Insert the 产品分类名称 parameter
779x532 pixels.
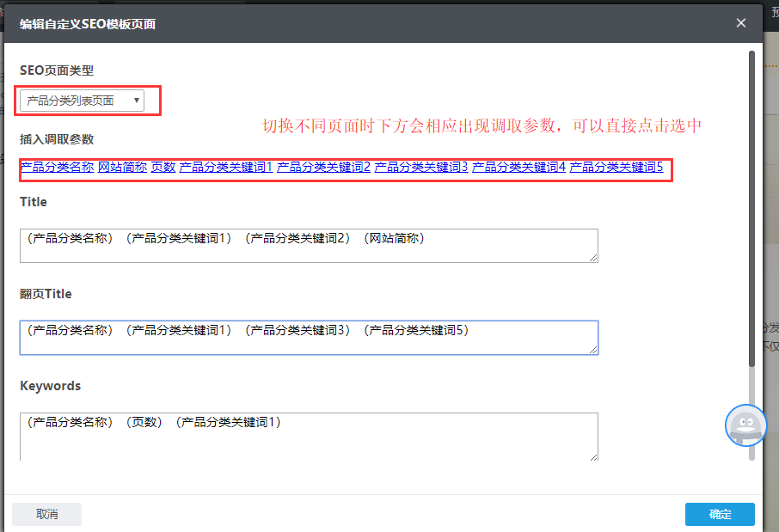point(57,168)
